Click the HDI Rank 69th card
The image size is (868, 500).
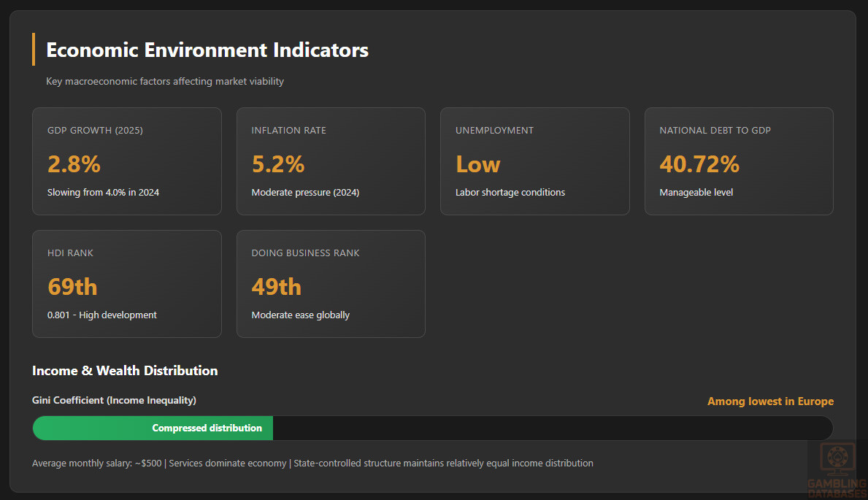(x=126, y=284)
